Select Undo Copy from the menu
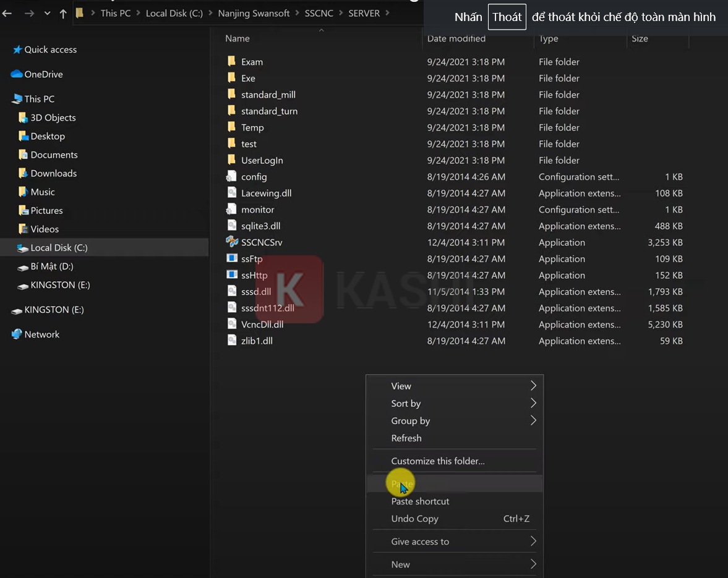Image resolution: width=728 pixels, height=578 pixels. click(414, 519)
